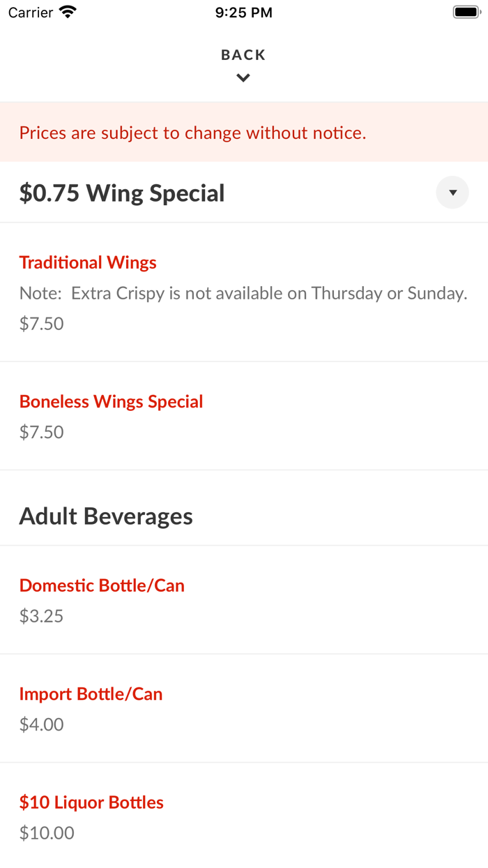Tap the $10.00 price
Viewport: 488px width, 868px height.
pyautogui.click(x=47, y=833)
